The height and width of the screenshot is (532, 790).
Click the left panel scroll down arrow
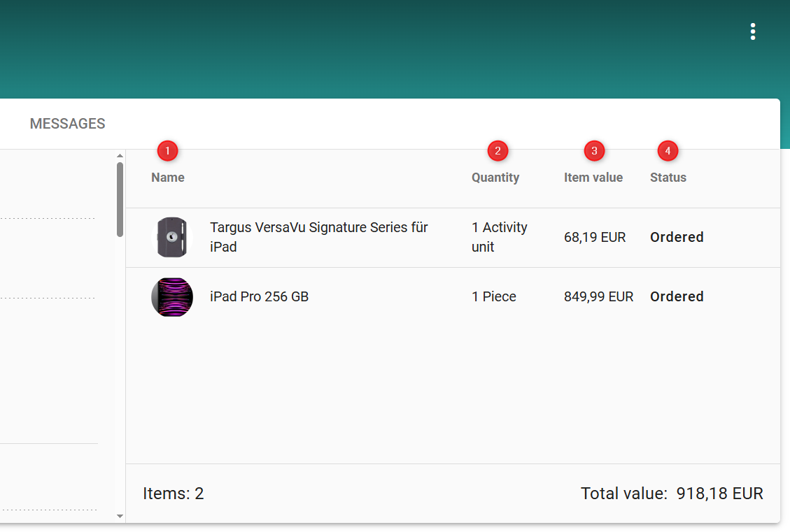(x=120, y=516)
